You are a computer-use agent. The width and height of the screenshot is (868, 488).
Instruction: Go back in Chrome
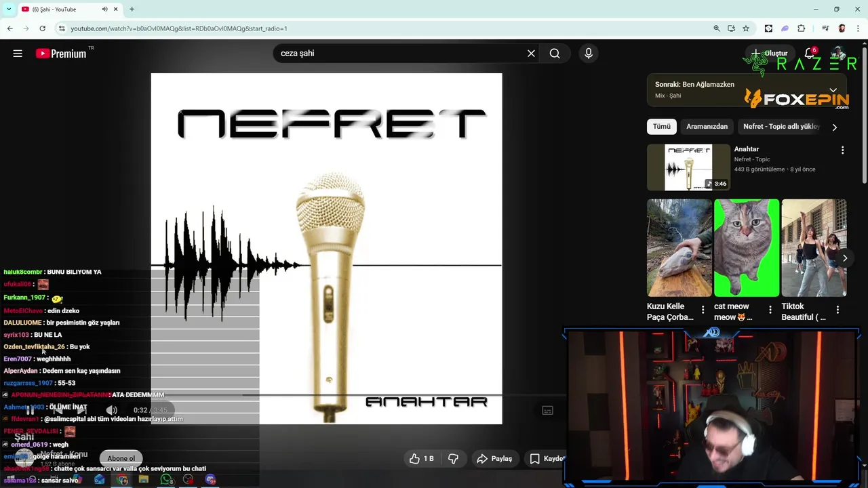pyautogui.click(x=9, y=28)
